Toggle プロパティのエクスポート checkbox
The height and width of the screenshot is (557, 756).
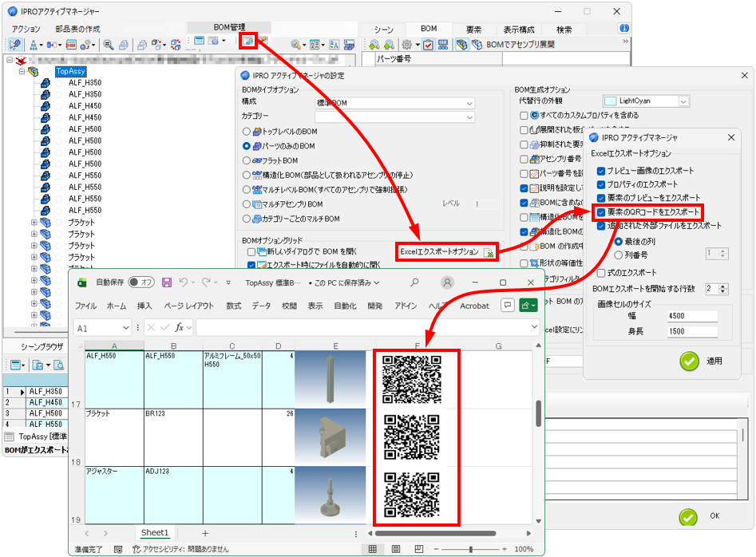[x=601, y=184]
